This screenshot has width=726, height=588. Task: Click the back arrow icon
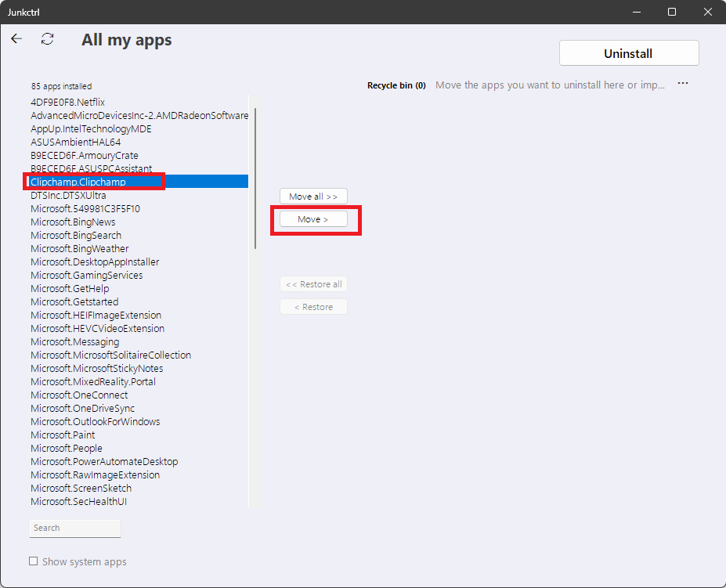[x=16, y=38]
